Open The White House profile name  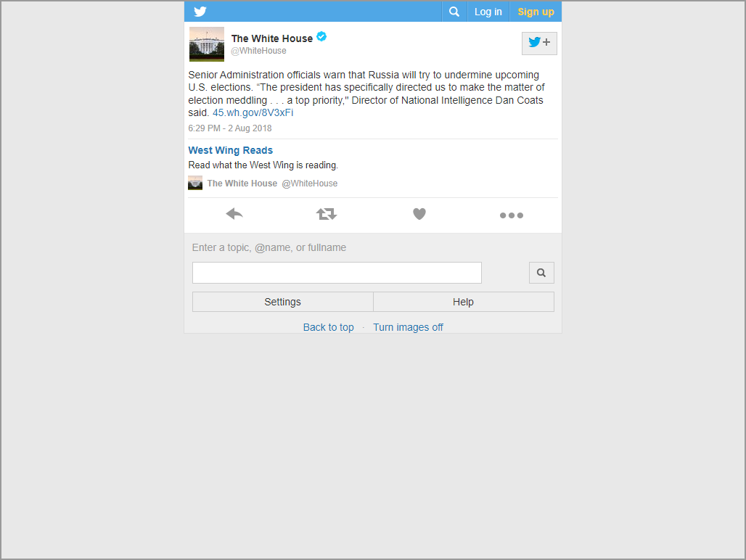tap(272, 38)
